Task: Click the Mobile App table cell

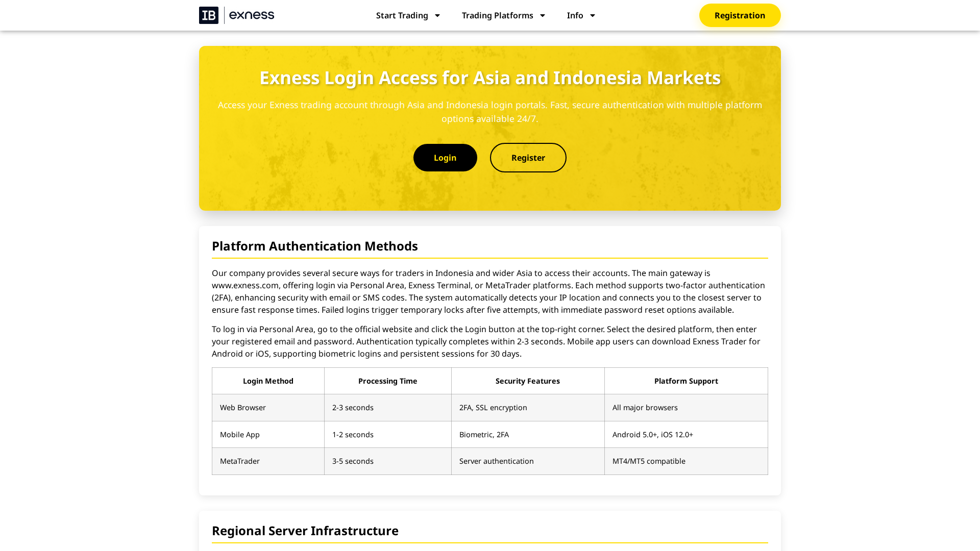Action: coord(268,435)
